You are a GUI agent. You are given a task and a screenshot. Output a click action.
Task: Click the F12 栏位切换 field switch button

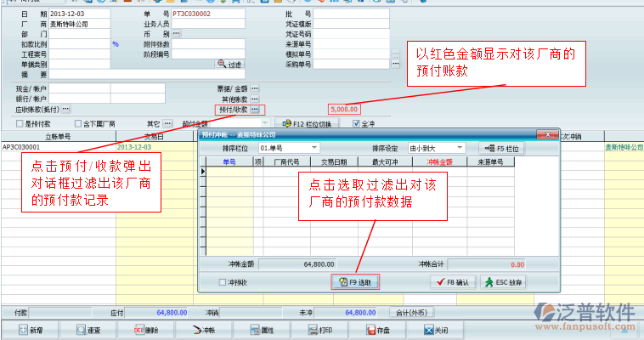click(x=308, y=124)
